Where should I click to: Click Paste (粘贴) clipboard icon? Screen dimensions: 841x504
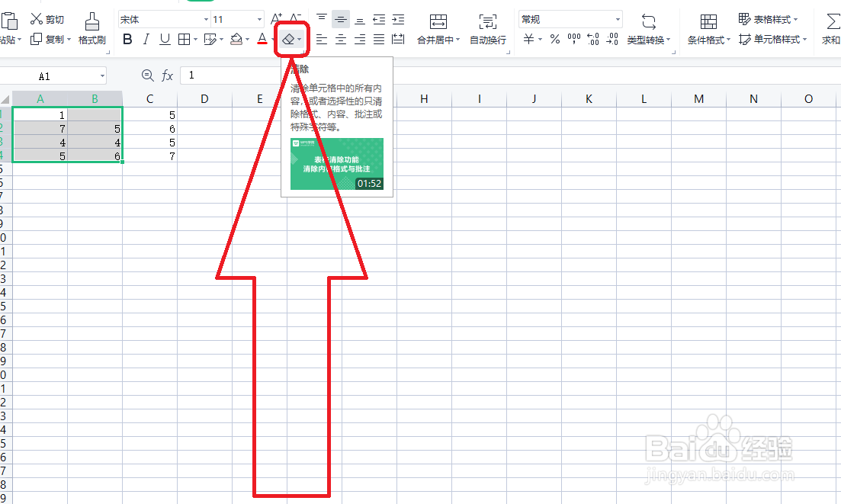tap(9, 21)
